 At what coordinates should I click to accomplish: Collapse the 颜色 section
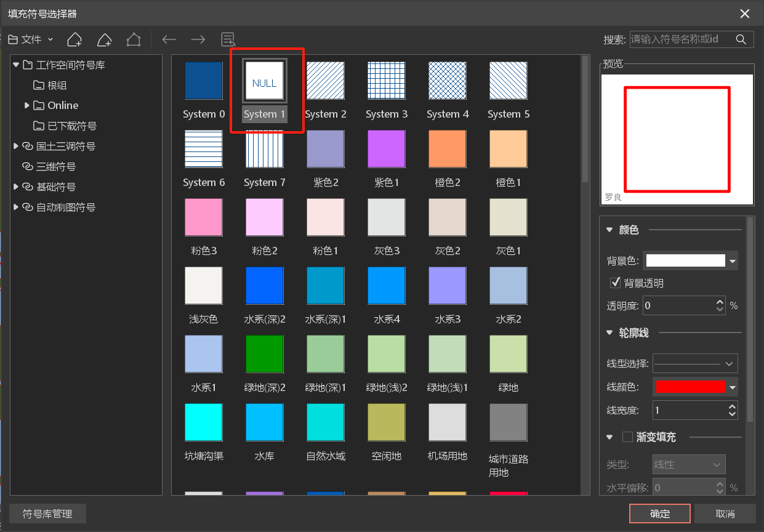coord(609,230)
